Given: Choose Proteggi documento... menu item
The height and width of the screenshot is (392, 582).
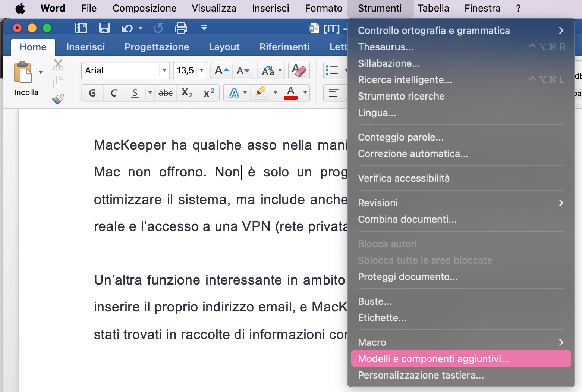Looking at the screenshot, I should (461, 277).
